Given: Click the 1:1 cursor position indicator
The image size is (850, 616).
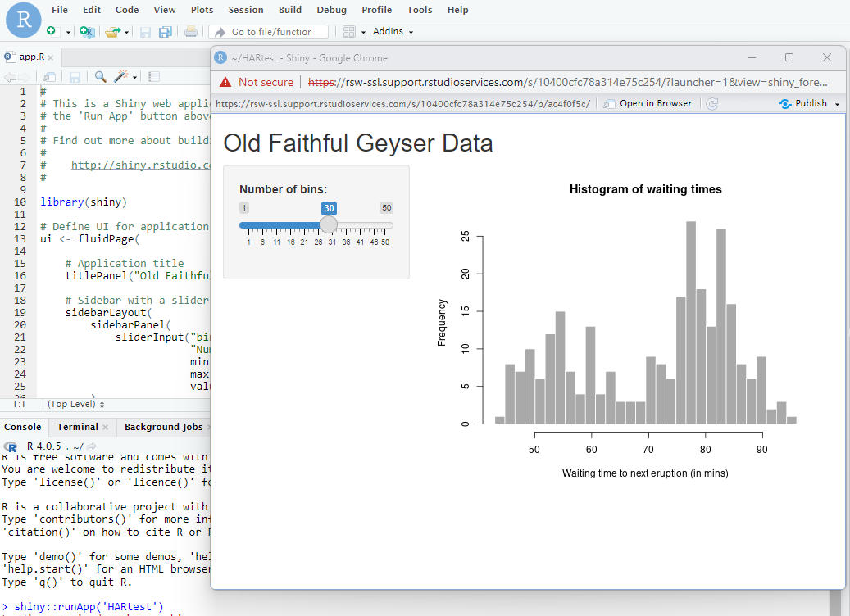Looking at the screenshot, I should pyautogui.click(x=18, y=404).
